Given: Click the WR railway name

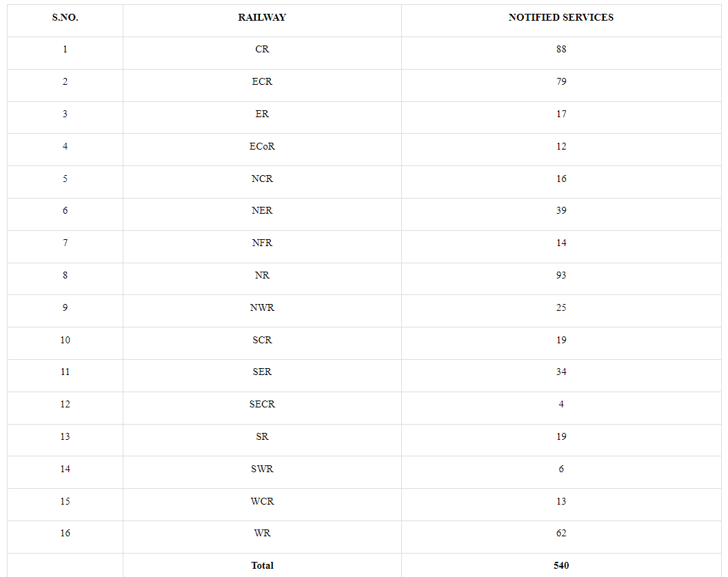Looking at the screenshot, I should pos(262,534).
